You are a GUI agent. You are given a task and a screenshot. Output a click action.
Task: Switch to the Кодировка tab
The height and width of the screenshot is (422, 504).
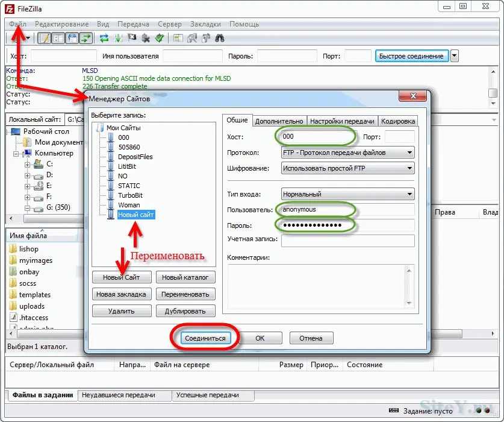398,121
